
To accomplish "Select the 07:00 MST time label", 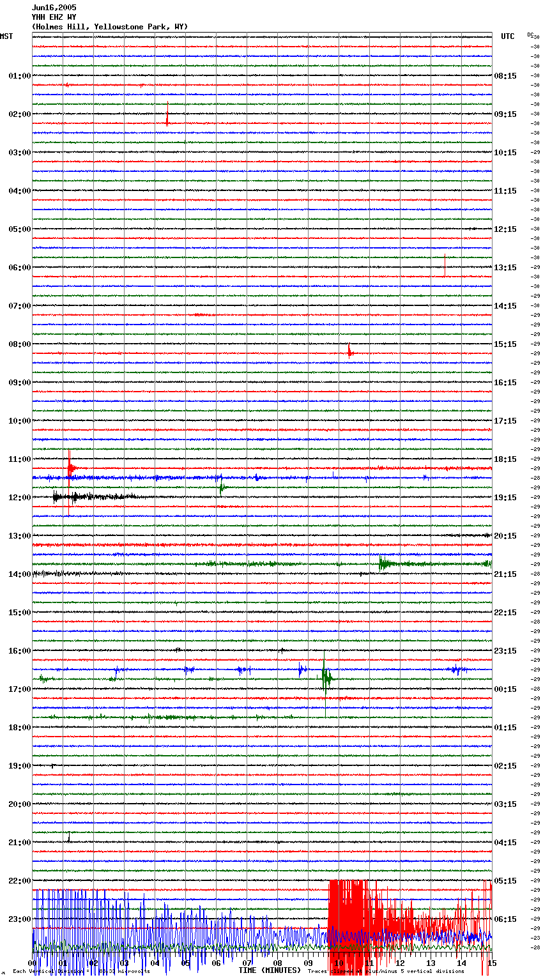I will click(x=20, y=306).
